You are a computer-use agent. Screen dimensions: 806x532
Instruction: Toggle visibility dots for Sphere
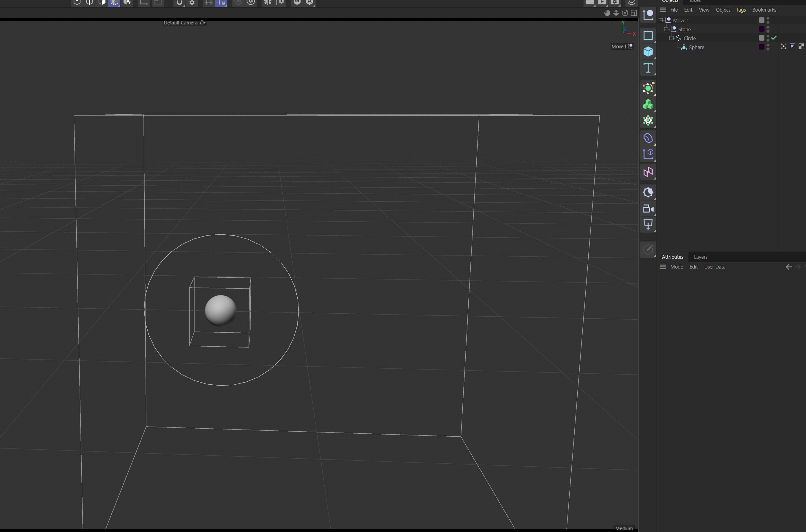pyautogui.click(x=768, y=47)
